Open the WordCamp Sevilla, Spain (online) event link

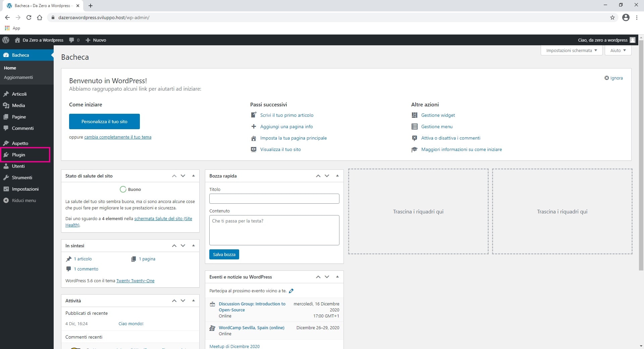click(252, 328)
